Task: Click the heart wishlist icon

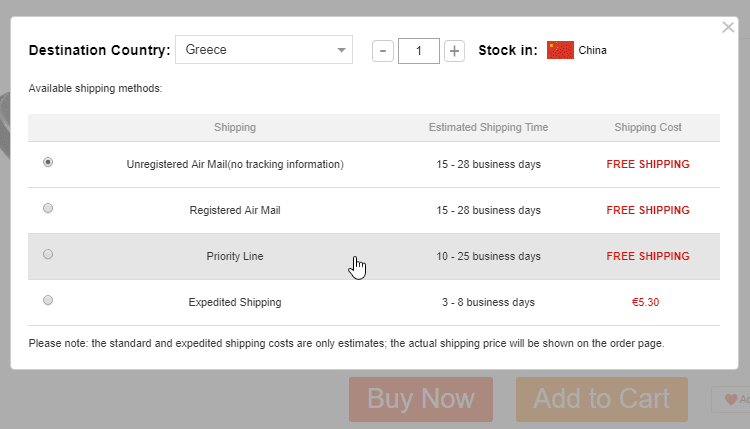Action: (x=731, y=400)
